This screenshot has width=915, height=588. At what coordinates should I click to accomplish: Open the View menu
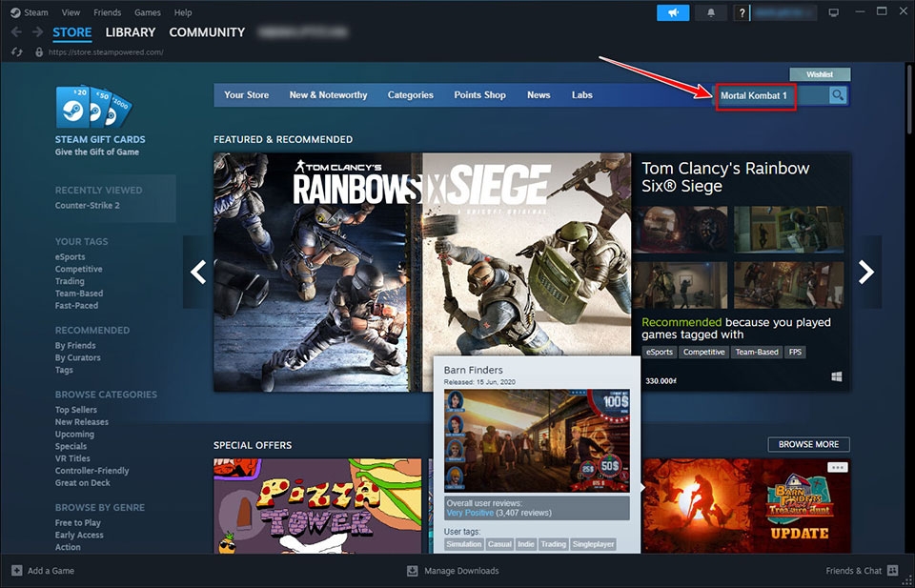71,12
